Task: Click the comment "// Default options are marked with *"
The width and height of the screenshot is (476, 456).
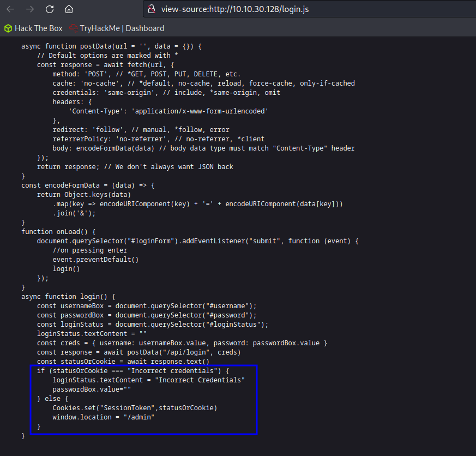Action: pos(107,56)
